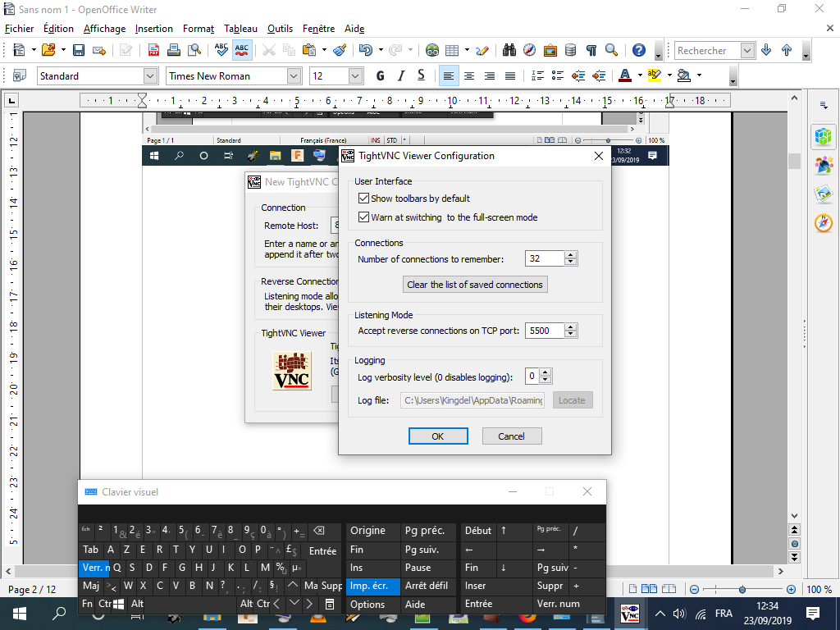The image size is (840, 630).
Task: Insert Hyperlink globe icon
Action: 431,50
